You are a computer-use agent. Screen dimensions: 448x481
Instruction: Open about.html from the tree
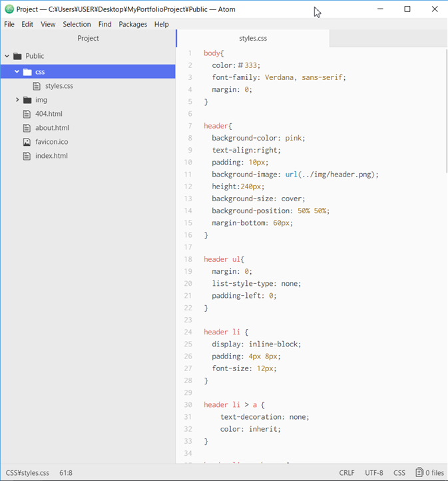(x=52, y=128)
